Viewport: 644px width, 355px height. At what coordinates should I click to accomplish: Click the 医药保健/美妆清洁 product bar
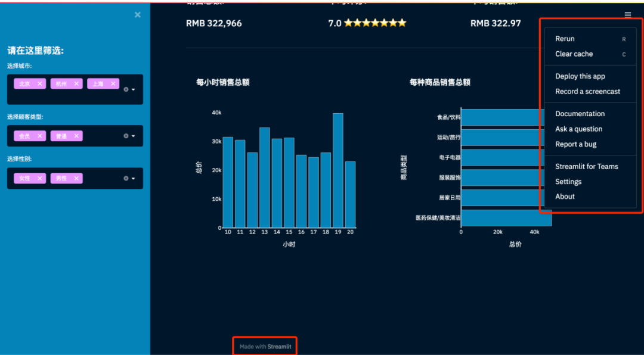506,218
